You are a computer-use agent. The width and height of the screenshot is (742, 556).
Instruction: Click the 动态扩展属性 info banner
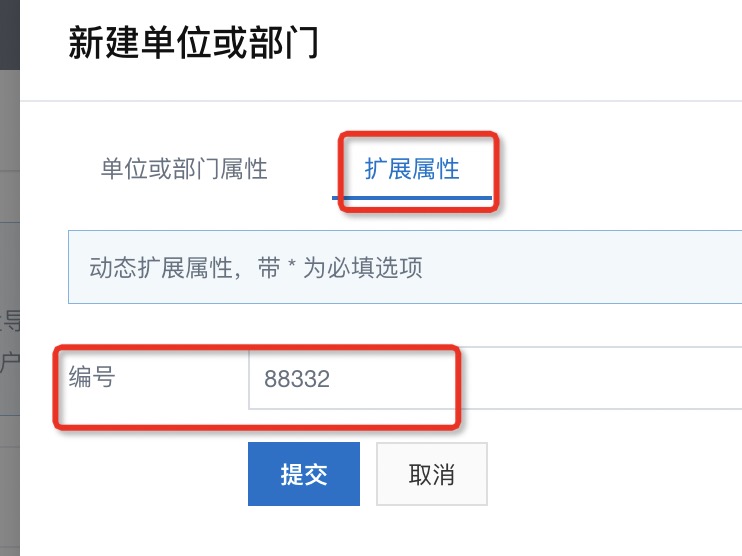(404, 268)
